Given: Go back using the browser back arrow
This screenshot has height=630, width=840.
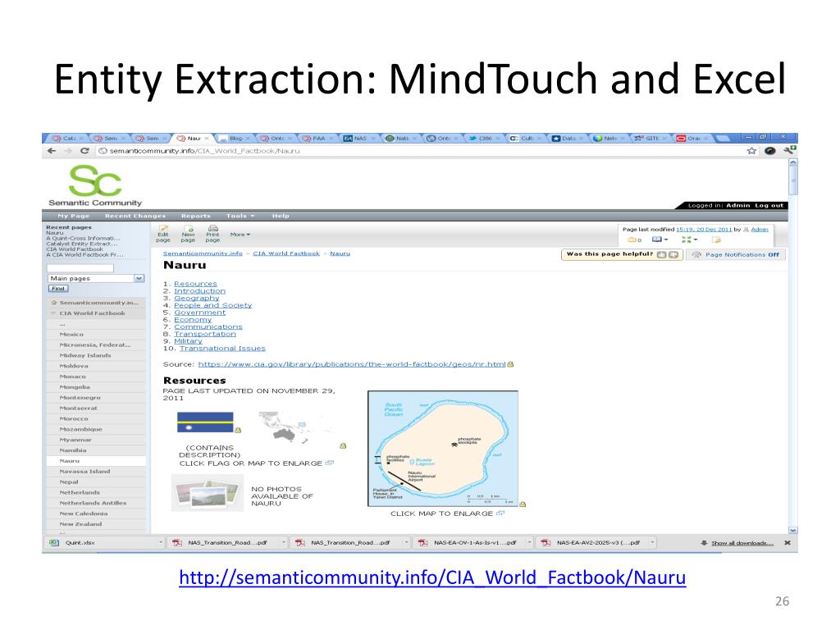Looking at the screenshot, I should (x=52, y=151).
